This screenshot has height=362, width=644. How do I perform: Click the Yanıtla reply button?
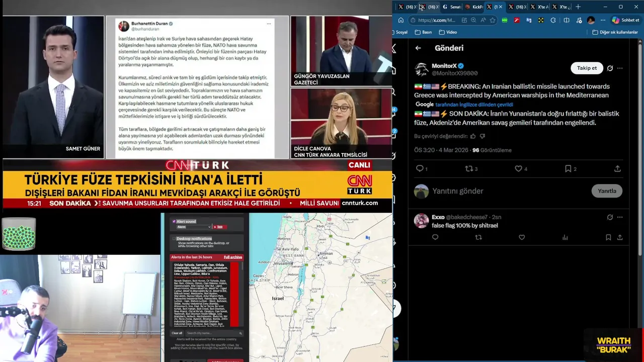point(607,191)
